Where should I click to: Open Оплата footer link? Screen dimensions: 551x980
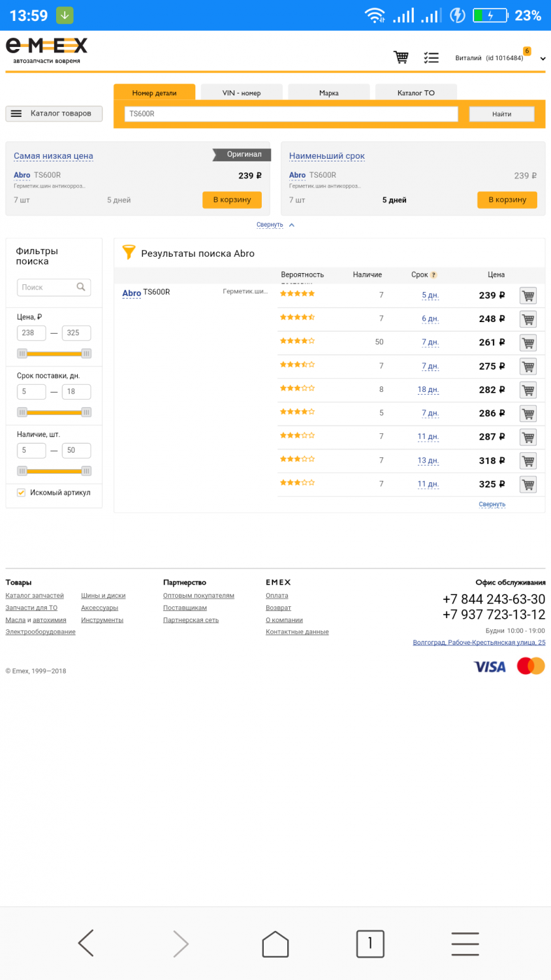277,596
